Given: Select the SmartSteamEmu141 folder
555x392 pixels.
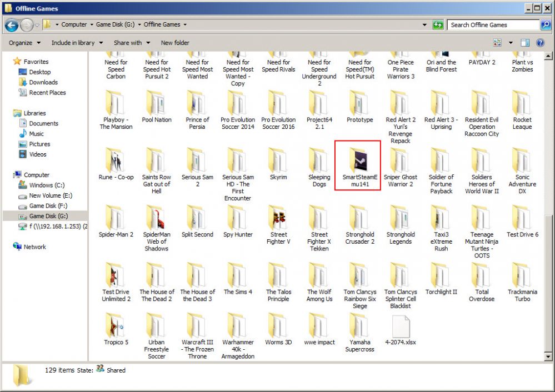Looking at the screenshot, I should pos(359,166).
